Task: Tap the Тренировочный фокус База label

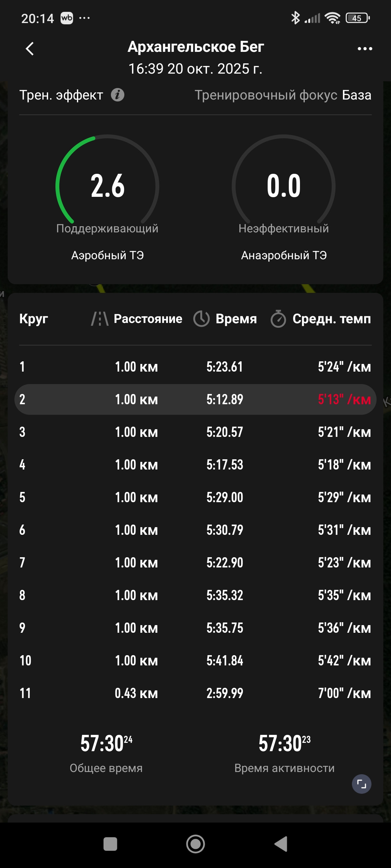Action: coord(283,95)
